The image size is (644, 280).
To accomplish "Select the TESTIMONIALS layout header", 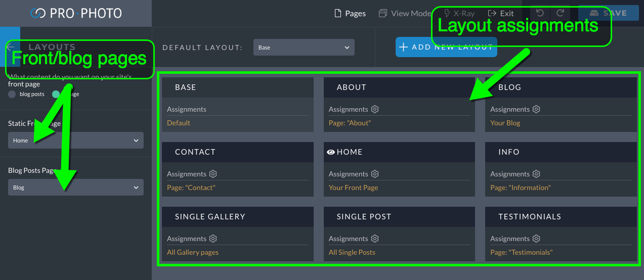I will click(x=561, y=217).
